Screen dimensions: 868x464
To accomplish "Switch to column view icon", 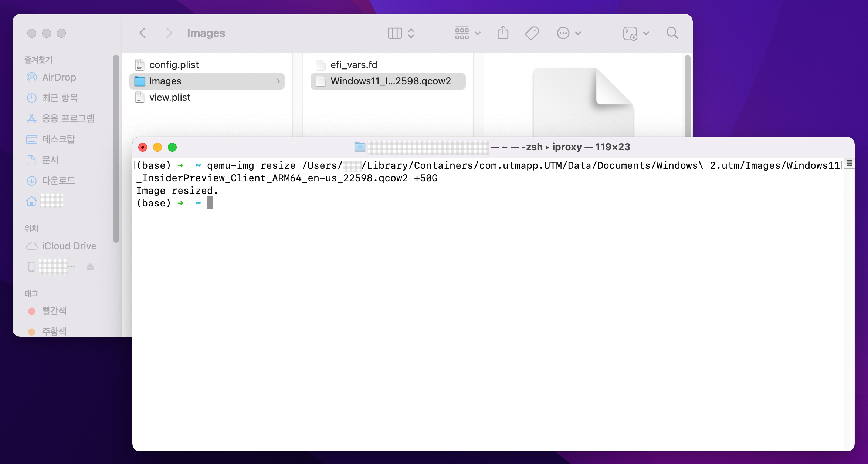I will 394,33.
